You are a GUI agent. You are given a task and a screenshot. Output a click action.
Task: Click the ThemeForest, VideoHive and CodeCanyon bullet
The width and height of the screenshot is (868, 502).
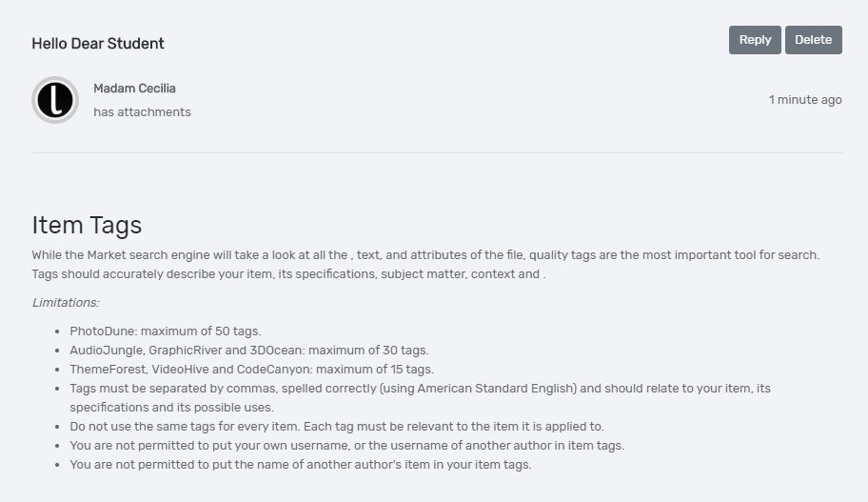coord(251,370)
